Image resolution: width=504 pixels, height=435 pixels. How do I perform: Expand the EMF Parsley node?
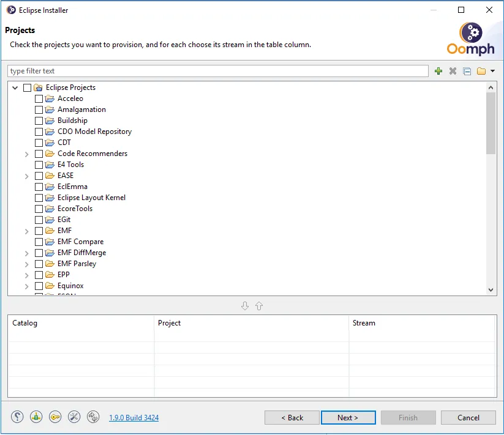point(27,264)
